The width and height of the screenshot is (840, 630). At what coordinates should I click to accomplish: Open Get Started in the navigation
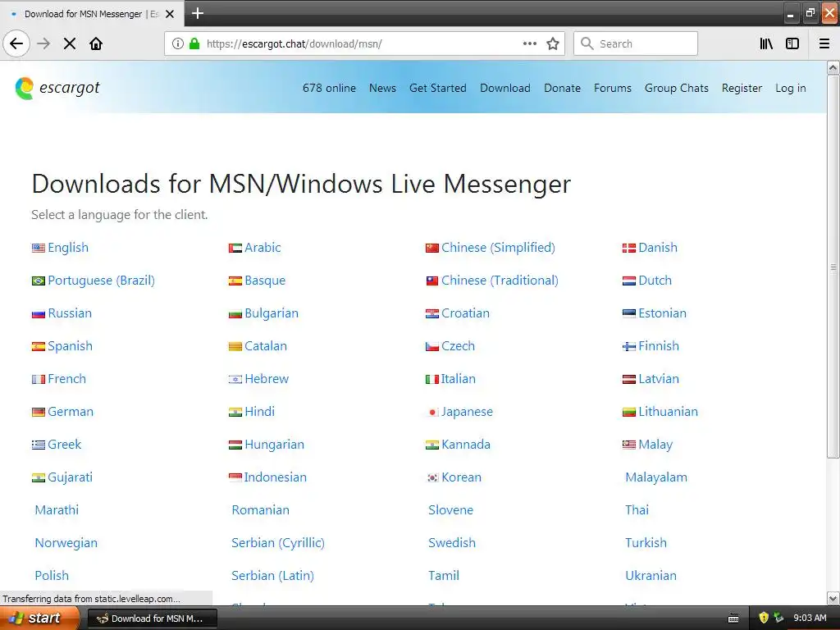[438, 88]
